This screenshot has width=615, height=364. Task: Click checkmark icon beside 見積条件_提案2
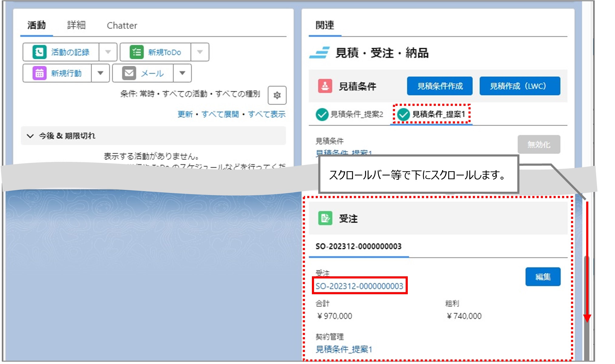[x=322, y=114]
